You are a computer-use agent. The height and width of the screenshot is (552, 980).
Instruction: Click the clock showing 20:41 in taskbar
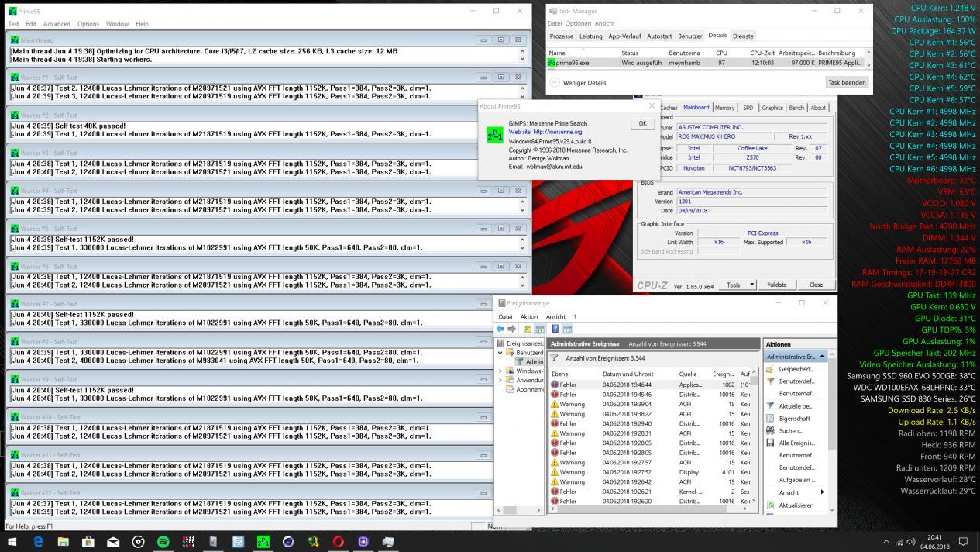(935, 541)
